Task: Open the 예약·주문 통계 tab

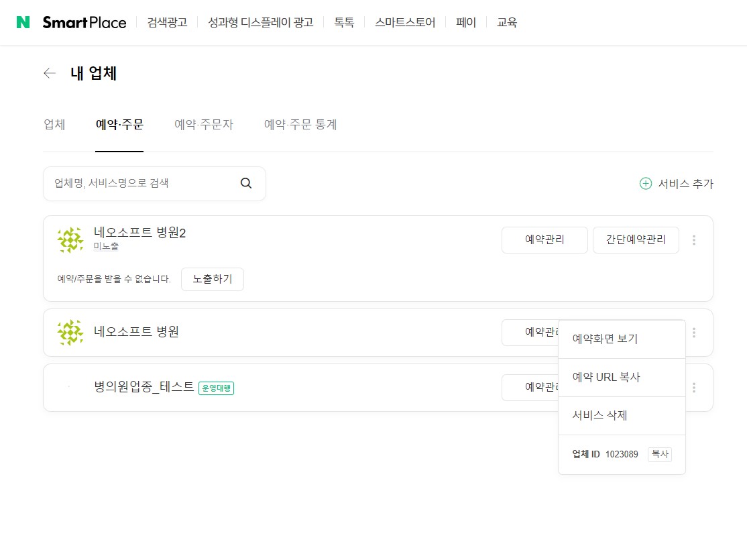Action: (300, 124)
